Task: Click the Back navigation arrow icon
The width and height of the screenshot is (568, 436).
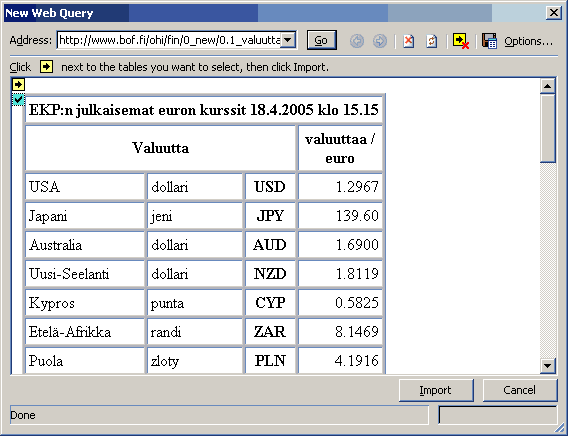Action: (x=357, y=41)
